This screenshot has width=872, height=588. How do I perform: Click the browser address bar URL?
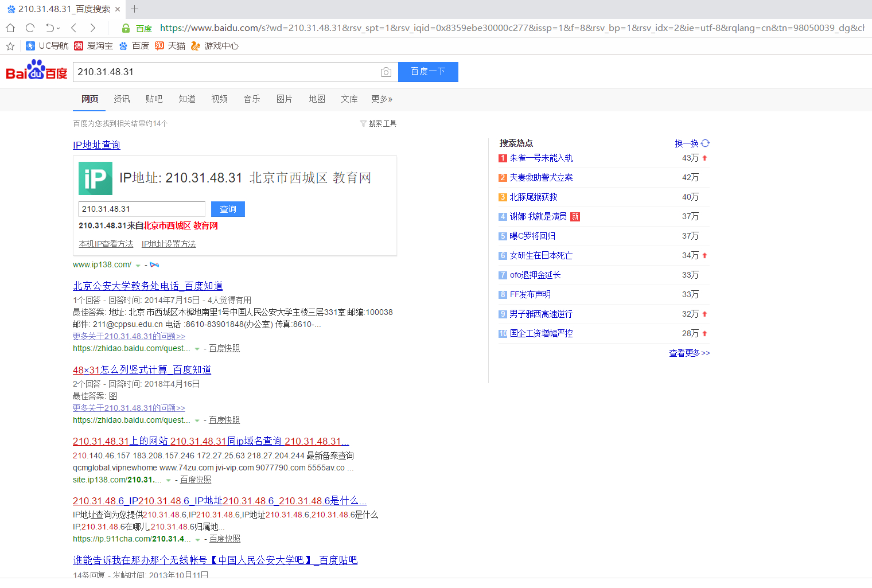[512, 28]
